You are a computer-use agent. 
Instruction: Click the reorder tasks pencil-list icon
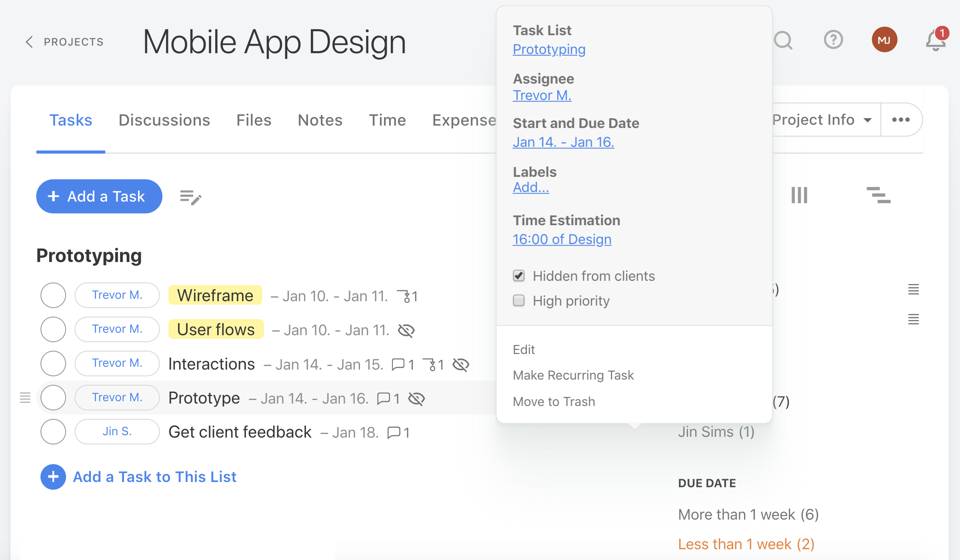click(191, 197)
